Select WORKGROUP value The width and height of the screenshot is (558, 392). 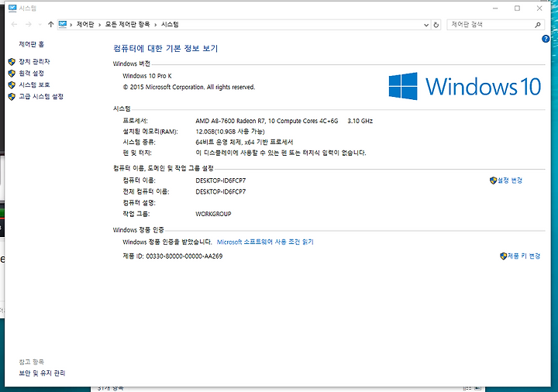(x=214, y=214)
